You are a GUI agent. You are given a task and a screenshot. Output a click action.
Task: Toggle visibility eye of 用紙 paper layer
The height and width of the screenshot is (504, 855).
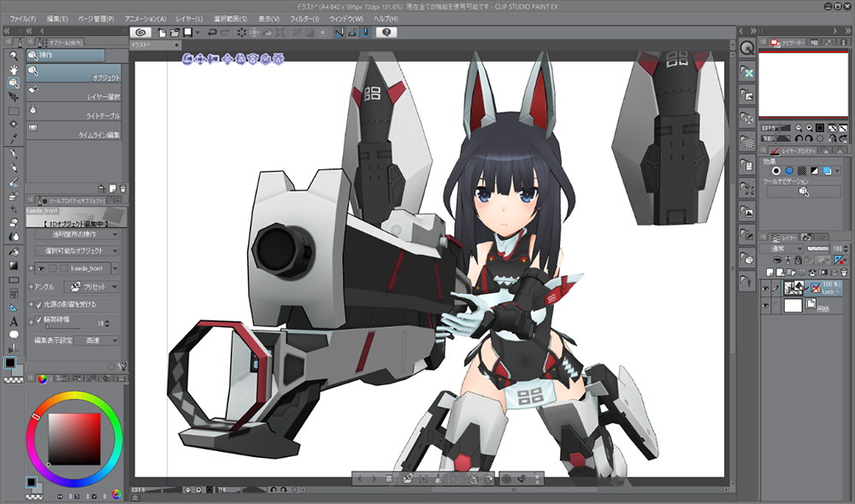765,306
